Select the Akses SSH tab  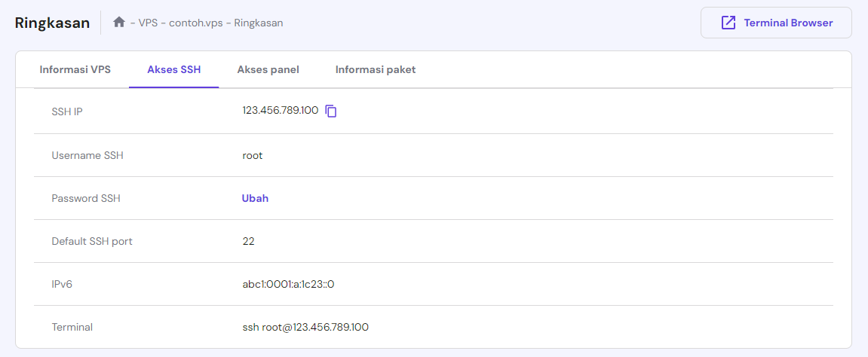pyautogui.click(x=173, y=69)
